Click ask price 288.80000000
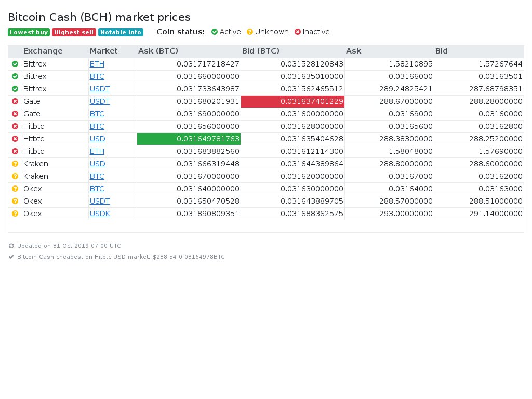Screen dimensions: 532x399 [406, 164]
